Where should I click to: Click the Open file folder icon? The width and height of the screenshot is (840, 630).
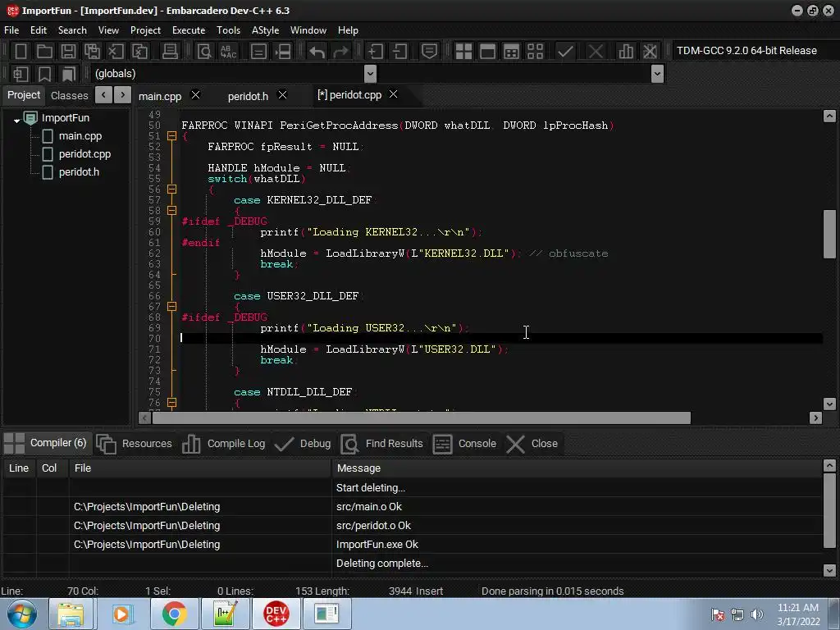(44, 52)
